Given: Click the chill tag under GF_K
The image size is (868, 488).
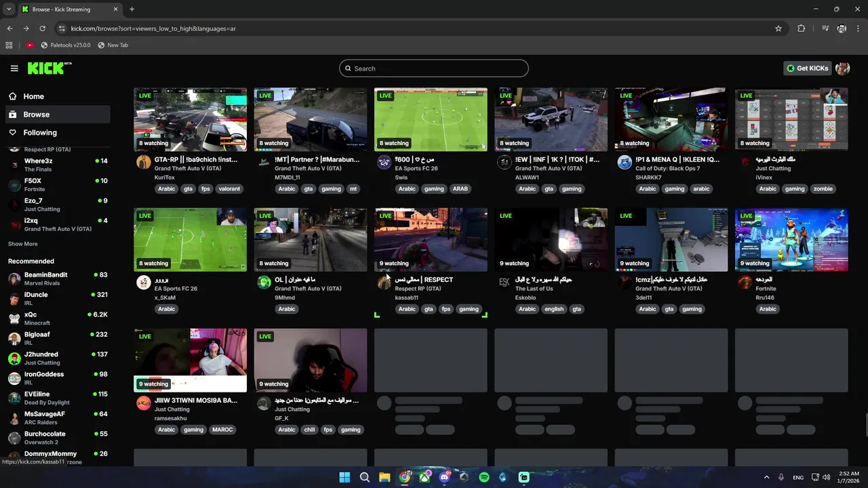Looking at the screenshot, I should (309, 430).
